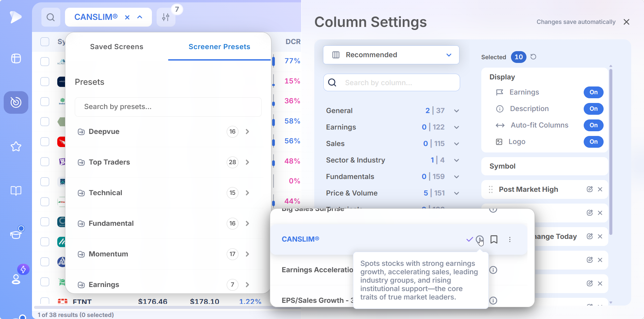The height and width of the screenshot is (319, 644).
Task: Open the Recommended column set dropdown
Action: coord(391,55)
